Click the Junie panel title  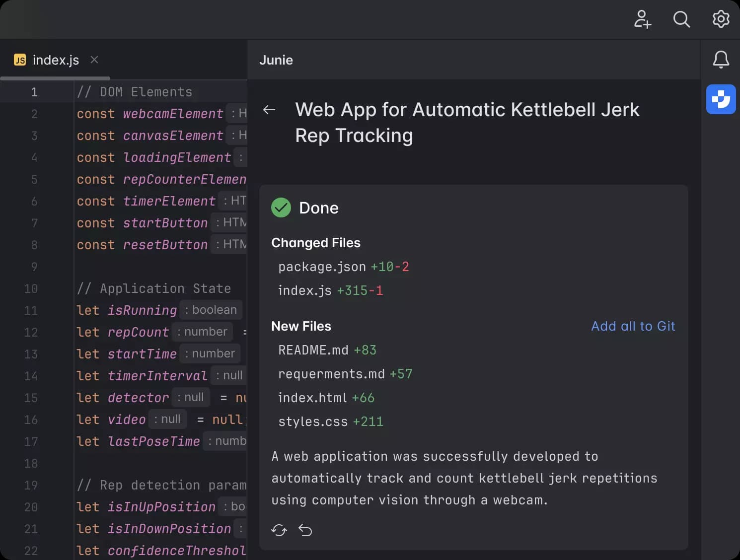276,60
